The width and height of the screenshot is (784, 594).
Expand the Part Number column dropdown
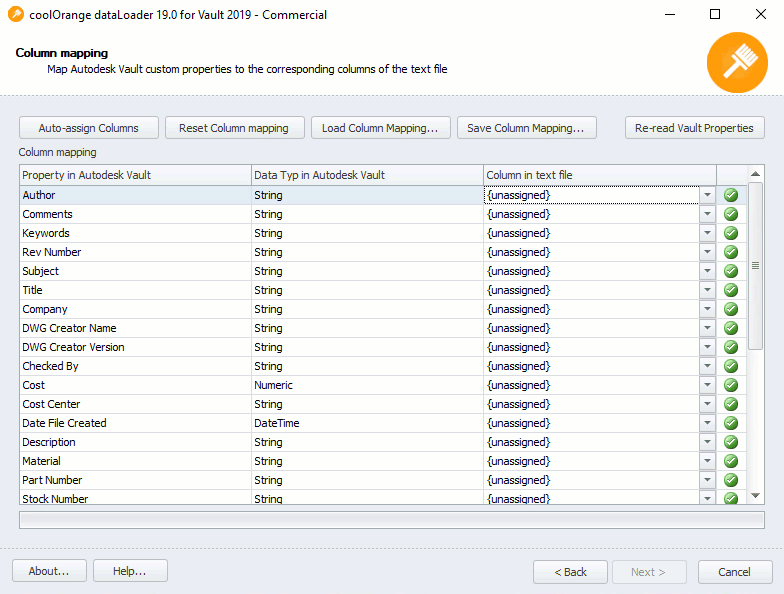tap(707, 480)
